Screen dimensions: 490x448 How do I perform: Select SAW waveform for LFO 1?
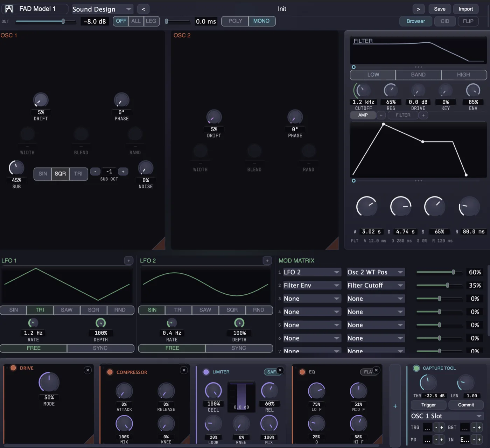[66, 310]
